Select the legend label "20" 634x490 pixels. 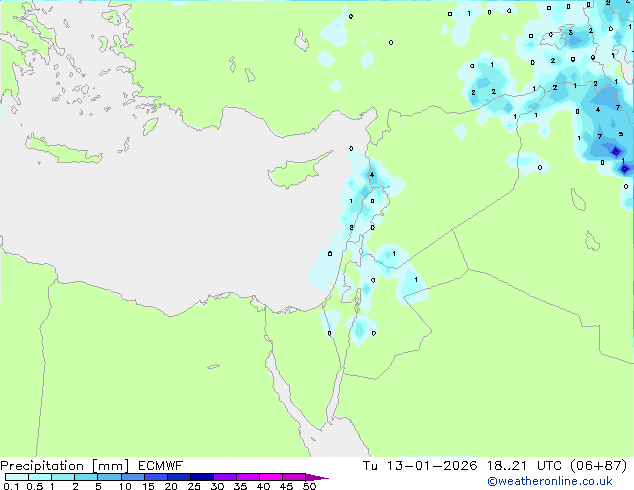171,486
